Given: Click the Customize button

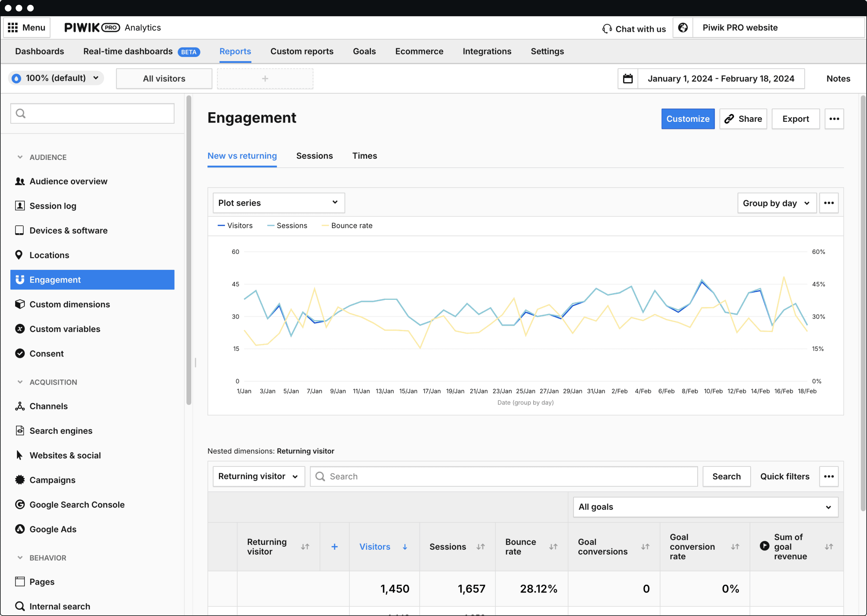Looking at the screenshot, I should pyautogui.click(x=687, y=119).
